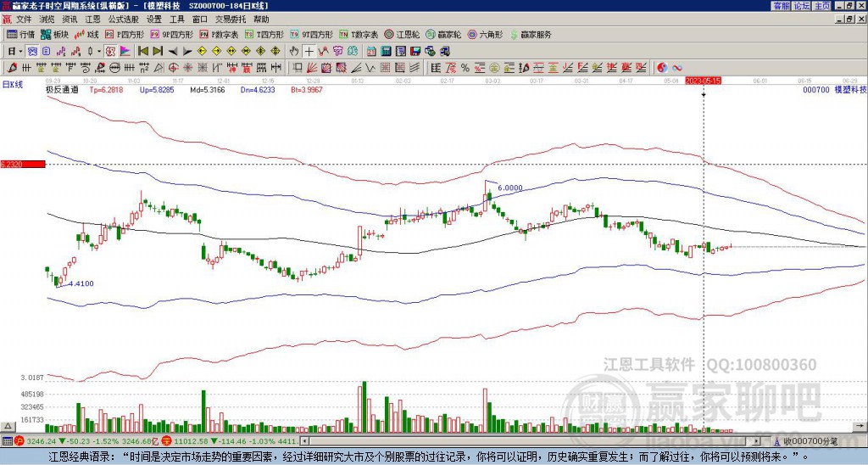Click the collapse triangle button above status bar
Screen dimensions: 868x465
[x=8, y=426]
